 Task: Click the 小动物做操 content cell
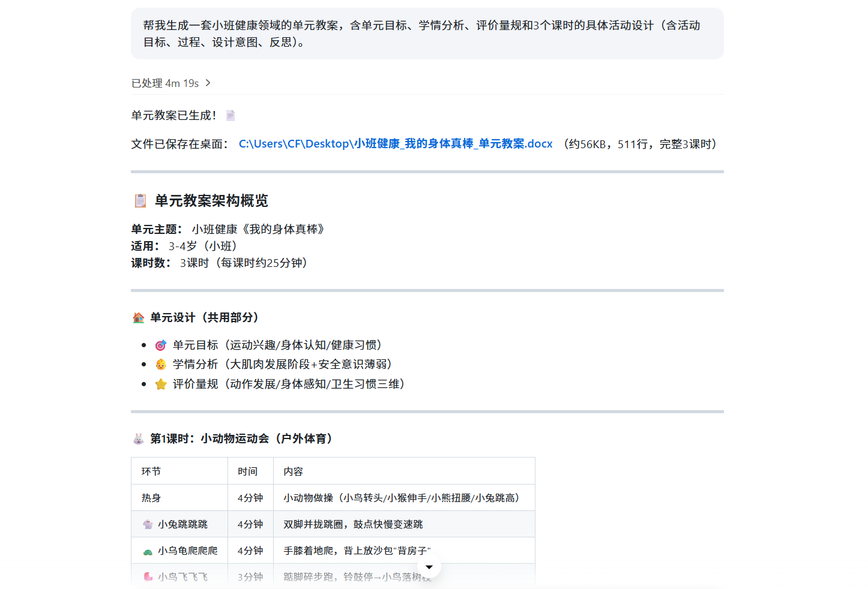point(404,498)
